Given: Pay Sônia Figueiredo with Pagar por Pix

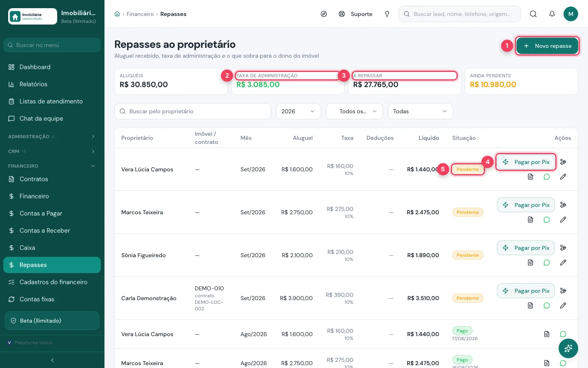Looking at the screenshot, I should coord(526,248).
